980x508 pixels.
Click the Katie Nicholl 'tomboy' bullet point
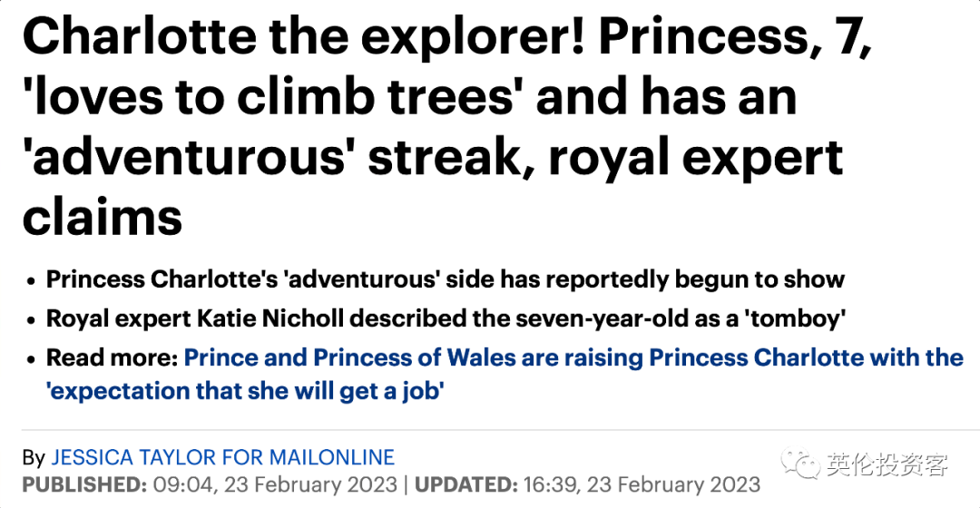pyautogui.click(x=446, y=318)
